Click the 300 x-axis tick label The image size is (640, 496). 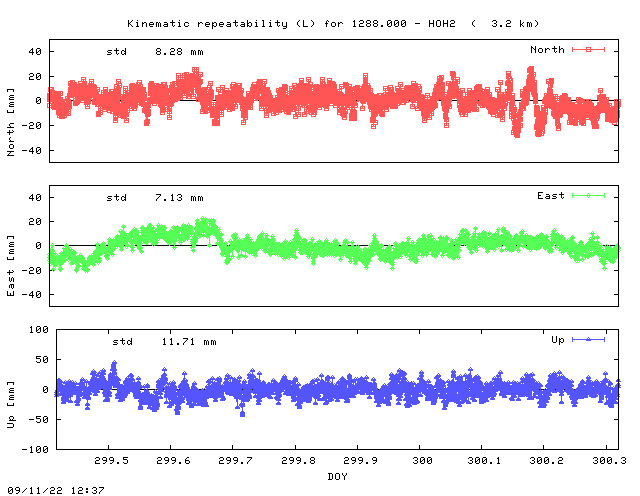[422, 460]
